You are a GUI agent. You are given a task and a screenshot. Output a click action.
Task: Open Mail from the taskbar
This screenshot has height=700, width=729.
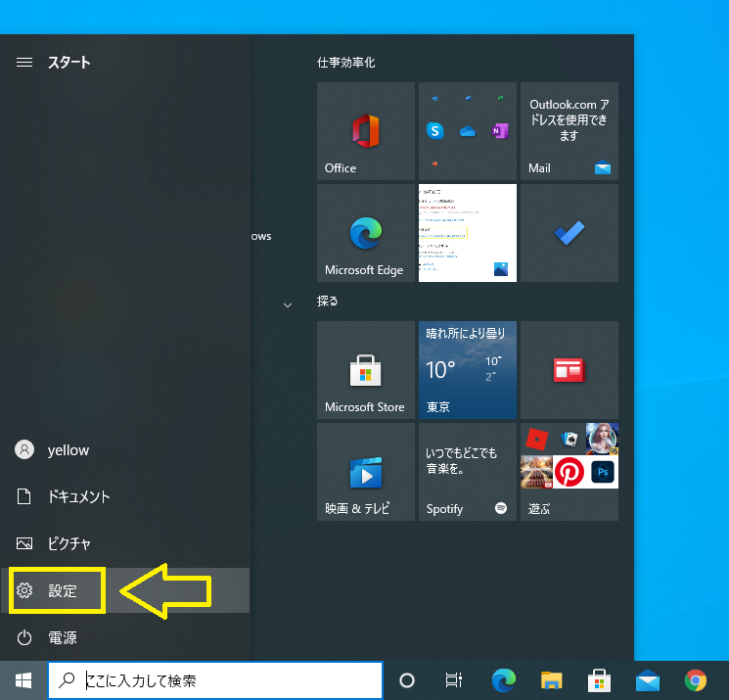[648, 680]
